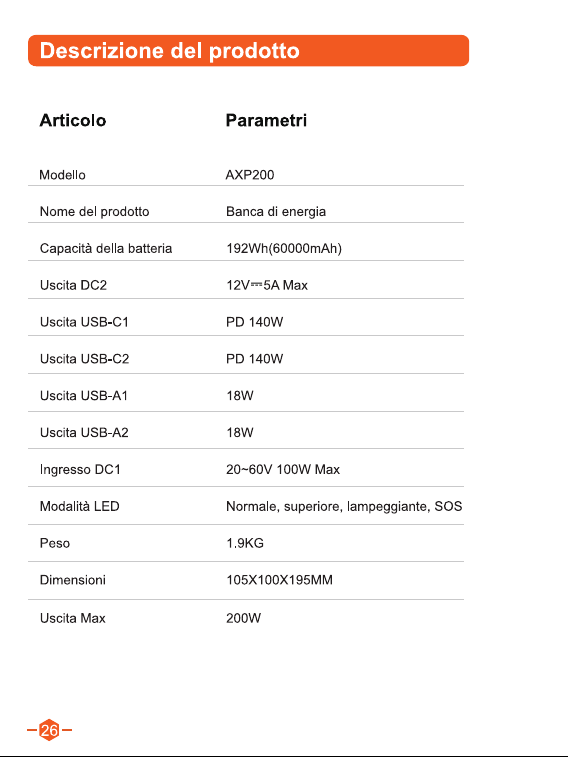Screen dimensions: 568x757
Task: Click the 20~60V 100W Max value
Action: [x=283, y=469]
